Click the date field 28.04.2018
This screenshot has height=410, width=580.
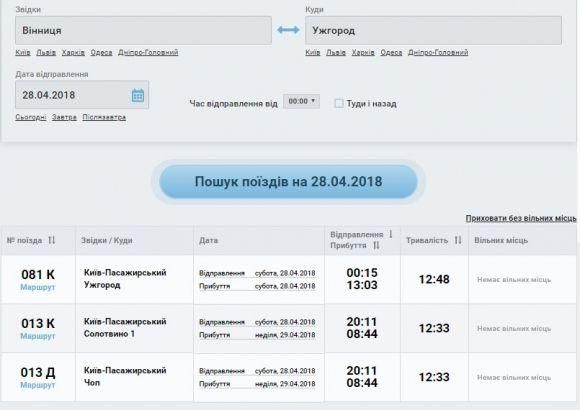[82, 95]
